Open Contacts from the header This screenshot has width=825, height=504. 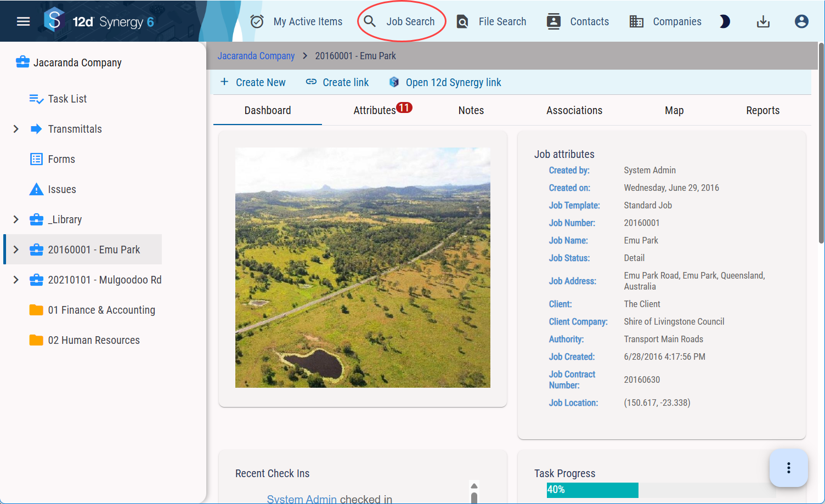click(x=578, y=21)
